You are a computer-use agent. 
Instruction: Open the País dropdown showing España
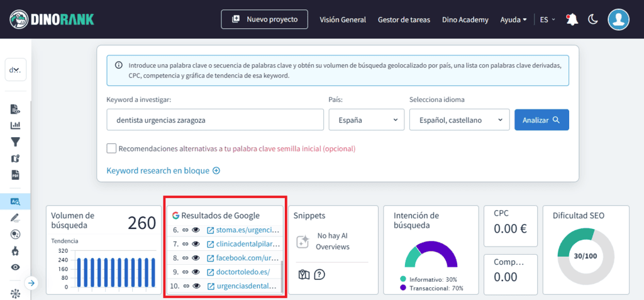pos(367,119)
